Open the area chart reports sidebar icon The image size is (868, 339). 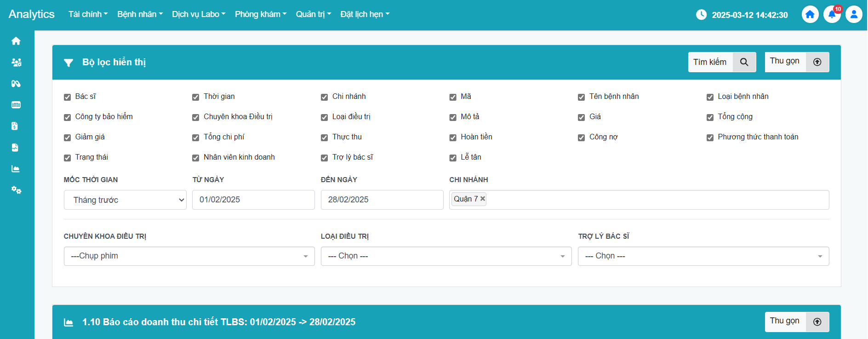(x=16, y=169)
